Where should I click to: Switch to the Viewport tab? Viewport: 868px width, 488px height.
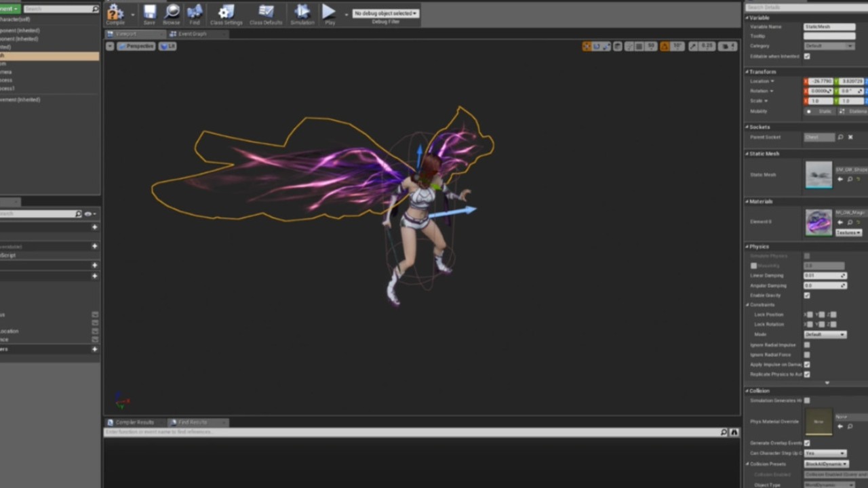135,34
